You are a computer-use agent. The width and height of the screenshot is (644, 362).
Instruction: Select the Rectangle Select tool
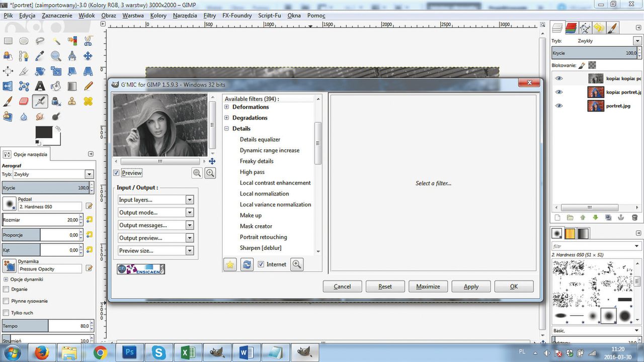coord(8,41)
